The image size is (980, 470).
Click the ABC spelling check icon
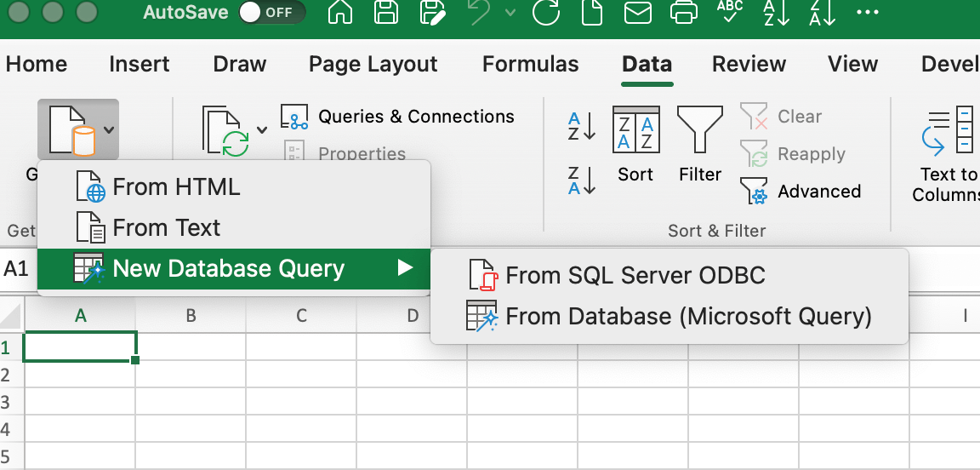pos(729,11)
